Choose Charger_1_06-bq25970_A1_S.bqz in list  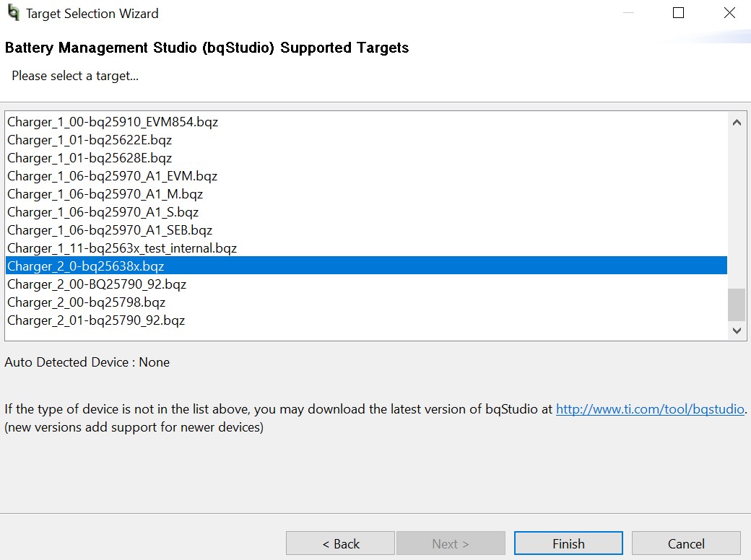(x=103, y=212)
